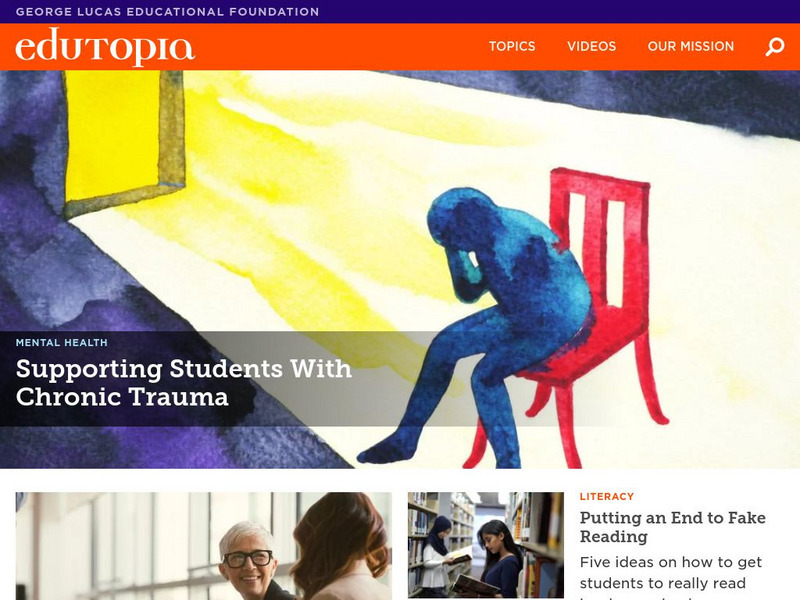This screenshot has height=600, width=800.
Task: Open Supporting Students With Chronic Trauma headline
Action: [x=184, y=383]
